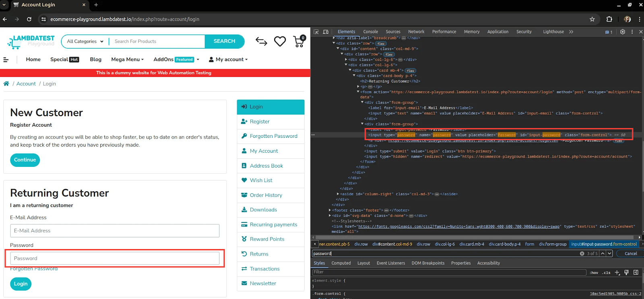Open the Special Hot navigation link
This screenshot has height=299, width=644.
[x=64, y=59]
